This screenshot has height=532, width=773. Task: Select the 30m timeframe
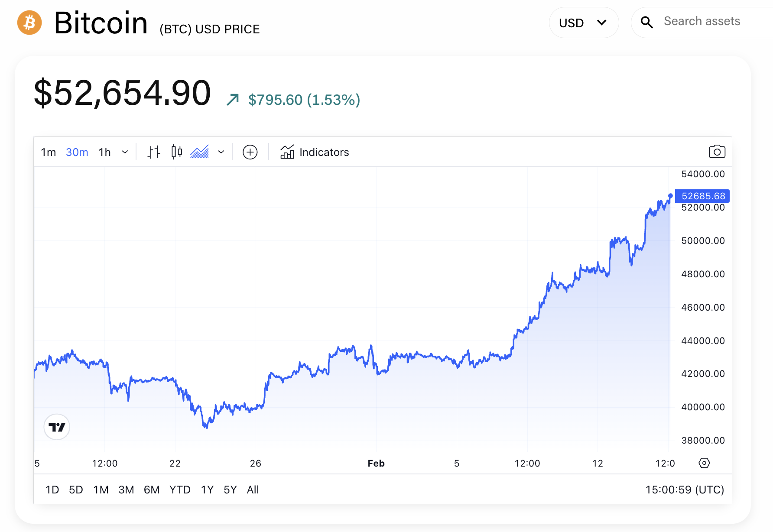point(77,152)
